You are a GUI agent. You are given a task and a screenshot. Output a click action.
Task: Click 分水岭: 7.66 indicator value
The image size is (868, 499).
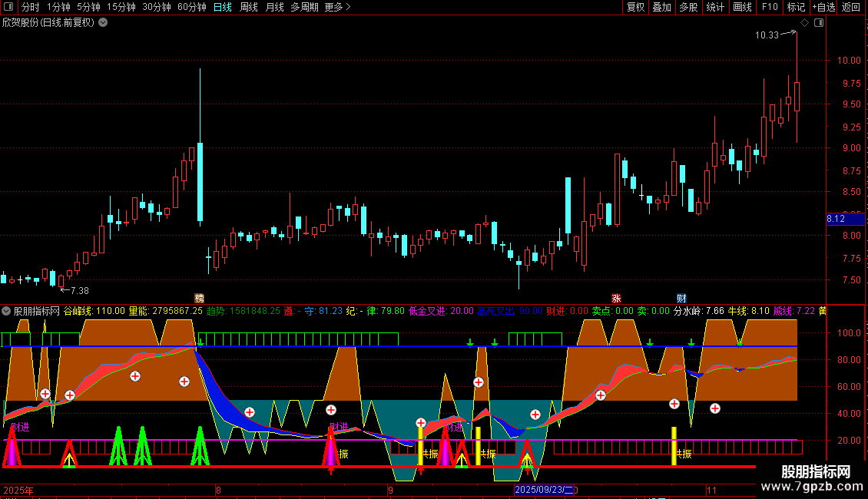click(x=698, y=311)
